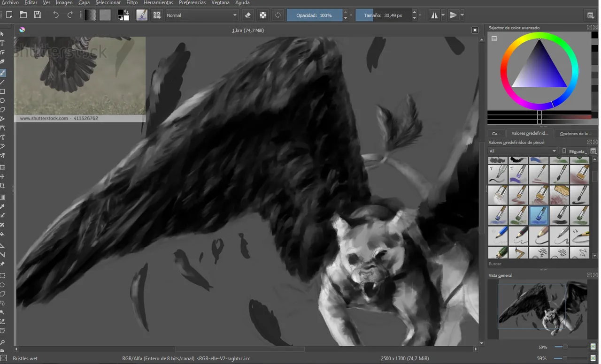
Task: Toggle selection display mode in status bar
Action: pos(4,358)
